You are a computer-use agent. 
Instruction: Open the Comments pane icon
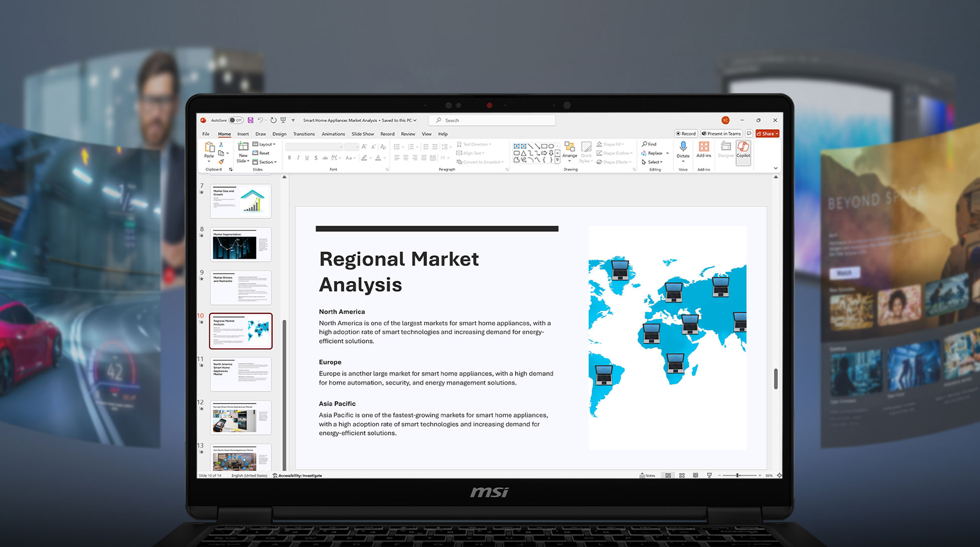pos(749,134)
